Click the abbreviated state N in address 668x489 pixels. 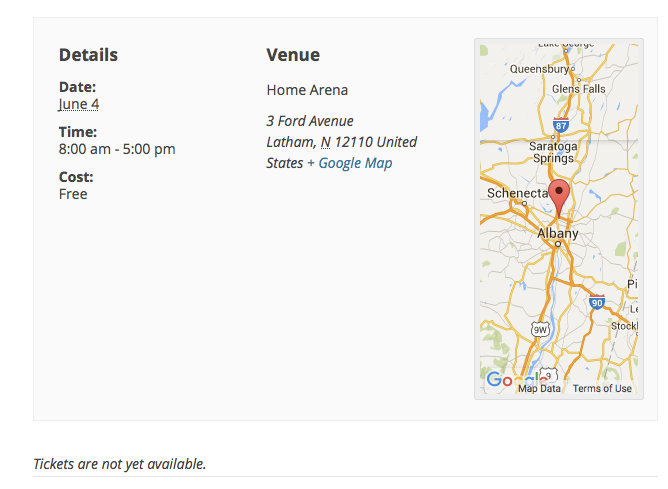pyautogui.click(x=325, y=142)
